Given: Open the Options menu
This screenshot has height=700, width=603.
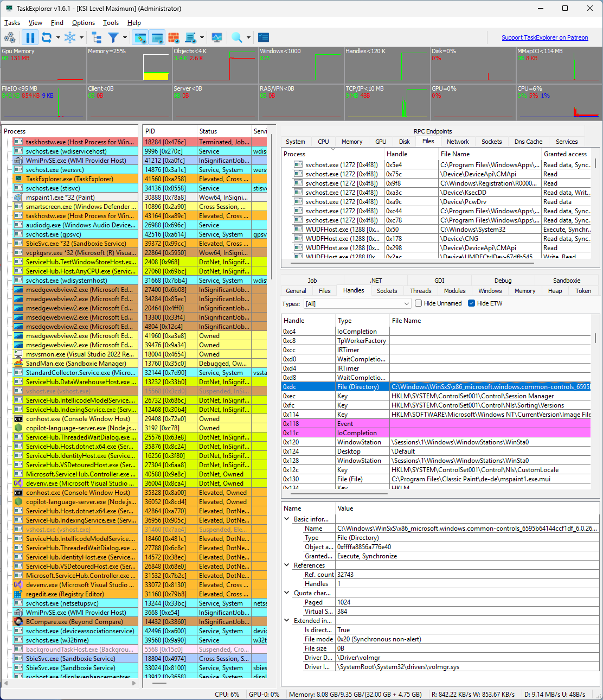Looking at the screenshot, I should point(83,23).
